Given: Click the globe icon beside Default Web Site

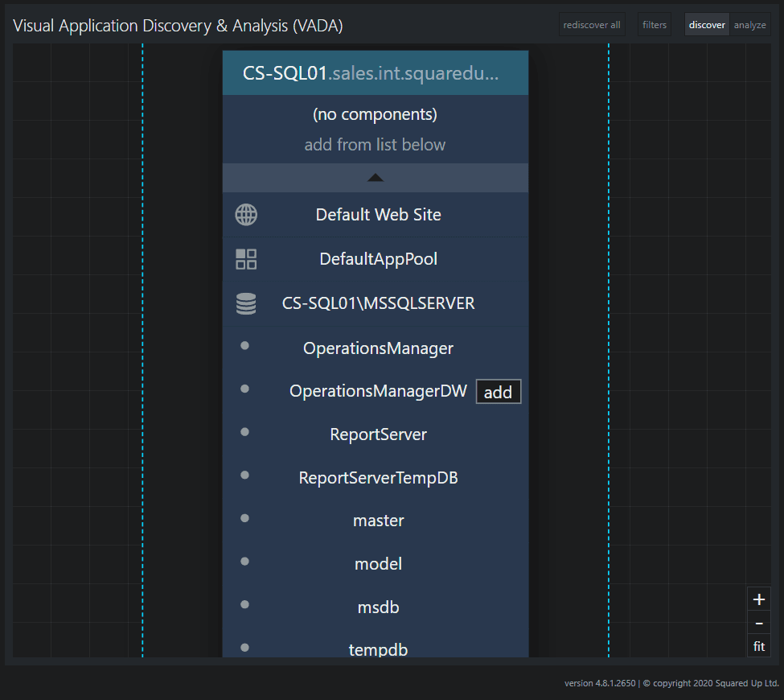Looking at the screenshot, I should [246, 215].
